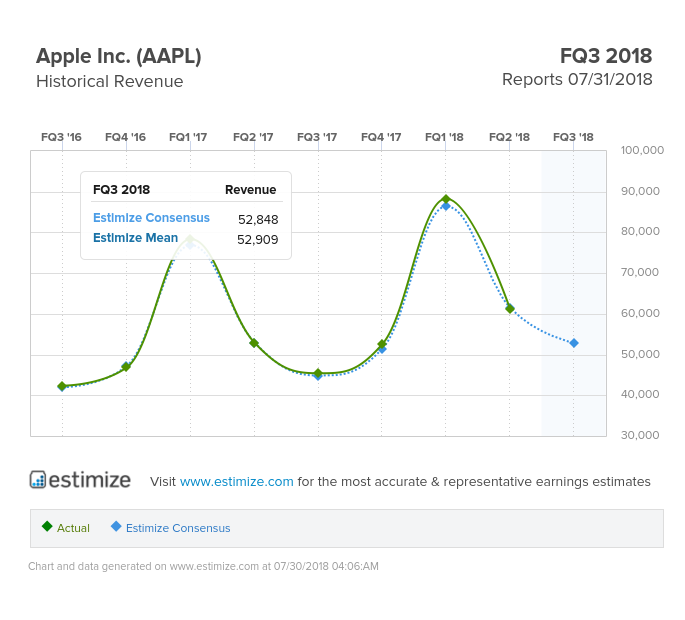Viewport: 685px width, 620px height.
Task: Click the 52,848 consensus value
Action: pos(258,219)
